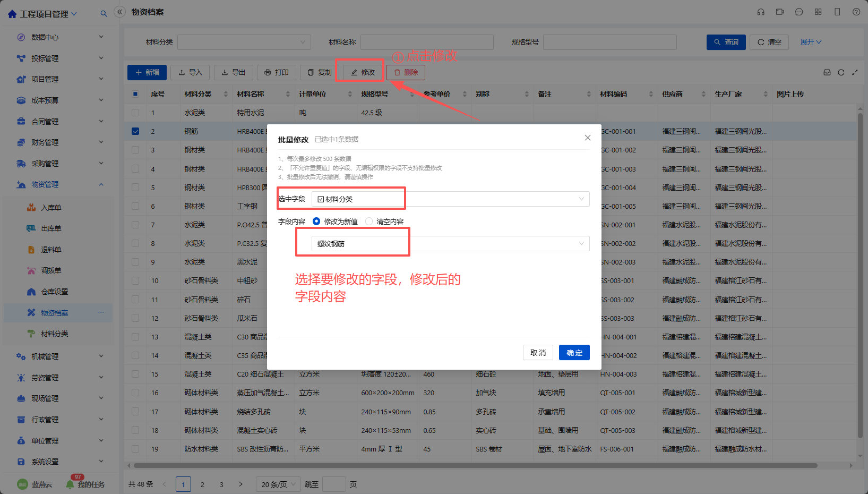Click the home icon beside 工程项目管理
The height and width of the screenshot is (494, 868).
click(x=12, y=14)
